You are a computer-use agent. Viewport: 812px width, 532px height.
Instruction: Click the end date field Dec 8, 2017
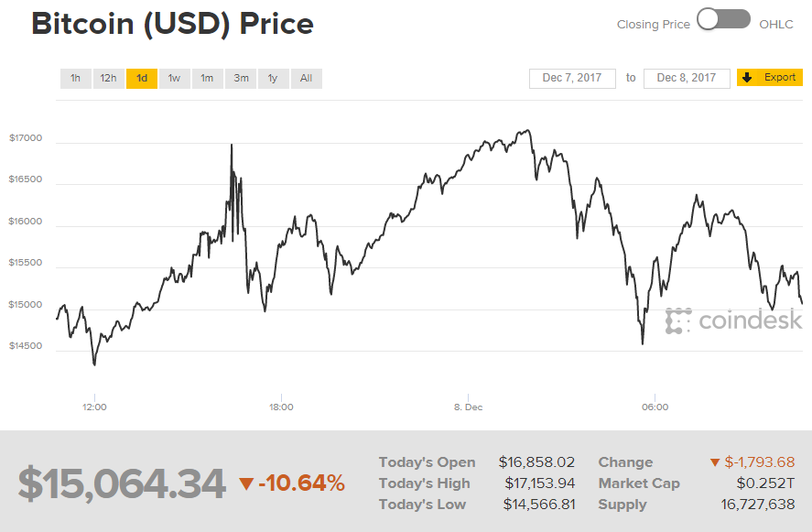pos(687,78)
